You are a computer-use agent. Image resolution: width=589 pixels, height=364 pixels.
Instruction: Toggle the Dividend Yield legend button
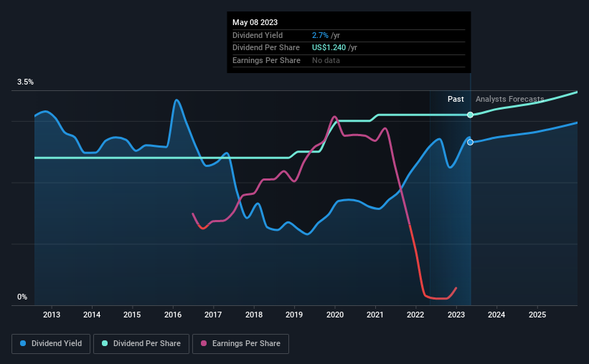[51, 344]
